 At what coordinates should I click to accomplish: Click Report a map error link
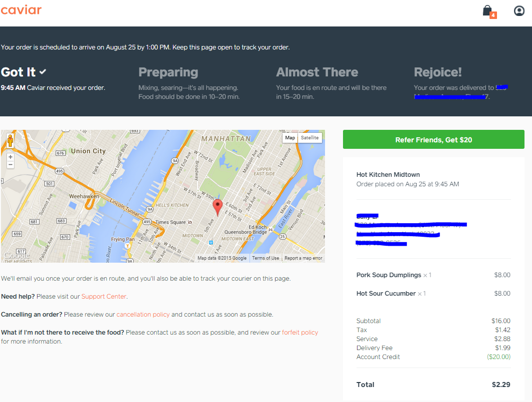[303, 258]
